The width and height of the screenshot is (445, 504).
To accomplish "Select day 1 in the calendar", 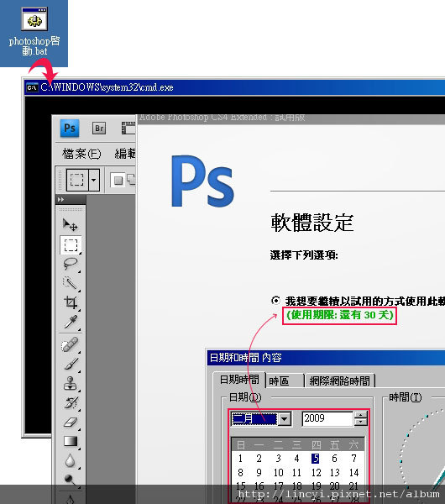I will [x=240, y=459].
